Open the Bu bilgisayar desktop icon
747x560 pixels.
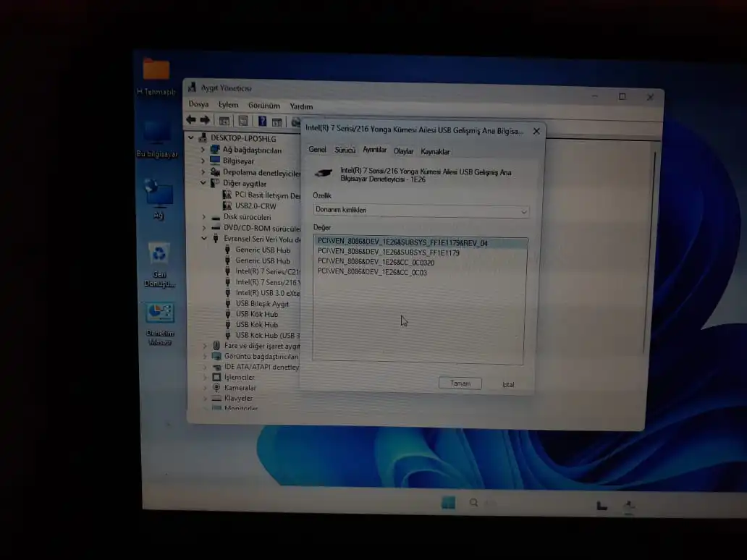click(x=157, y=139)
